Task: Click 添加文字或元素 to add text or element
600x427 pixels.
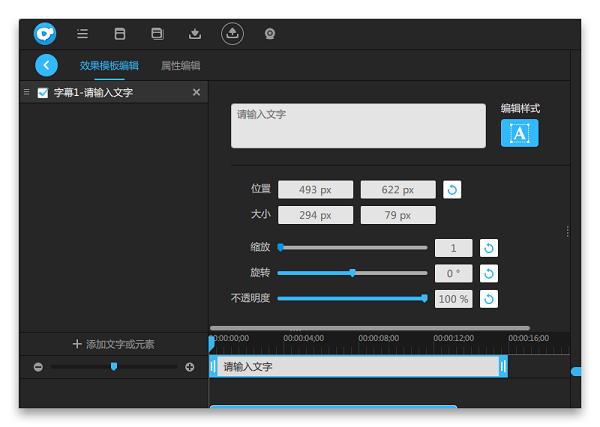Action: pos(113,344)
